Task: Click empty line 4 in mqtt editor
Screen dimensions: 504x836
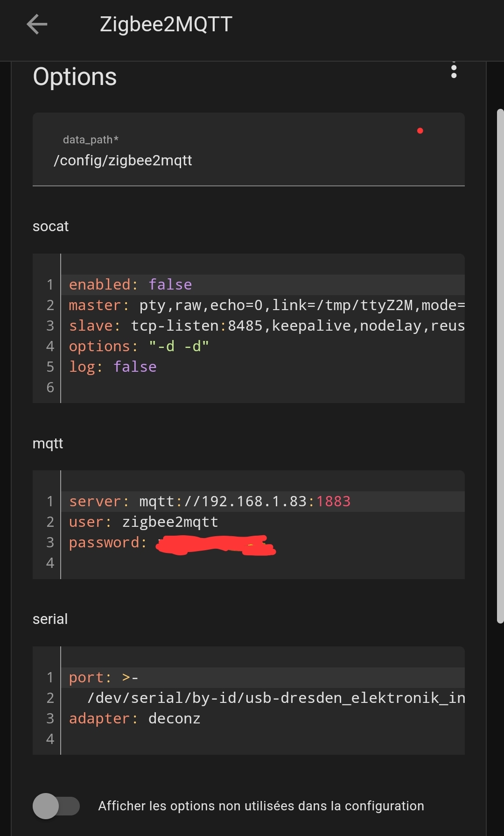Action: click(263, 563)
